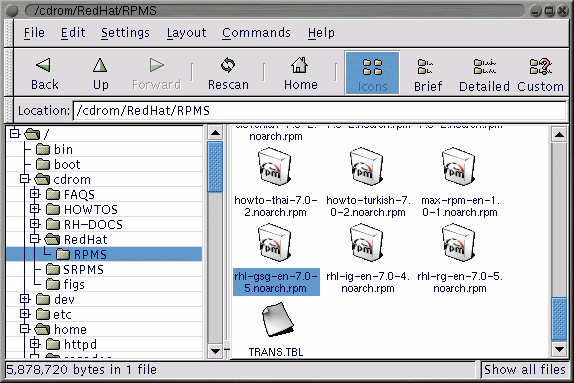Select the TRANS.TBL file icon
The width and height of the screenshot is (574, 383).
277,319
